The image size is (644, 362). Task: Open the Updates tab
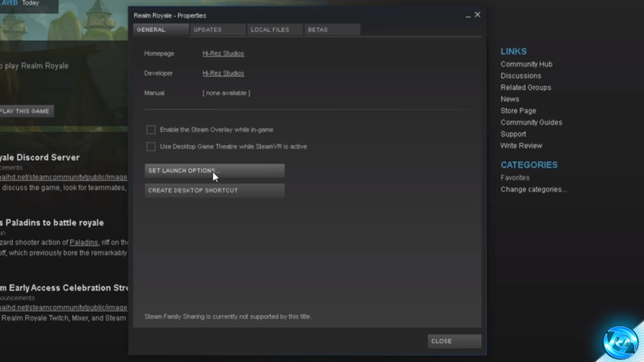[x=217, y=30]
